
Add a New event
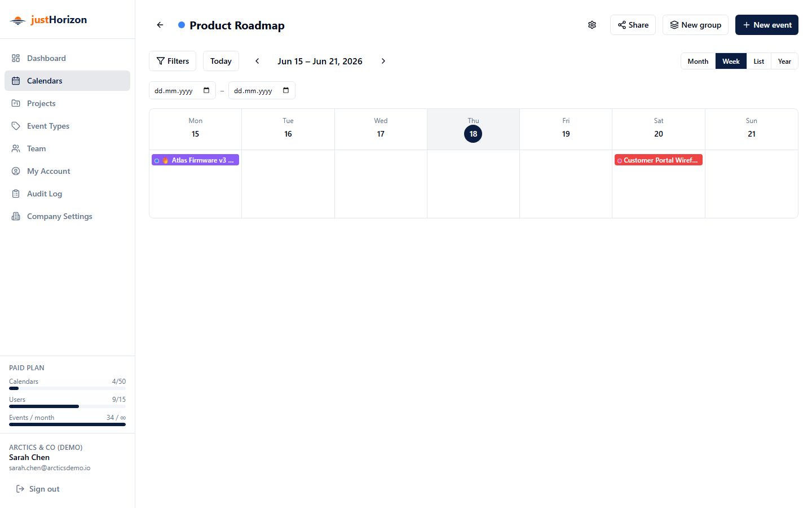(x=767, y=25)
